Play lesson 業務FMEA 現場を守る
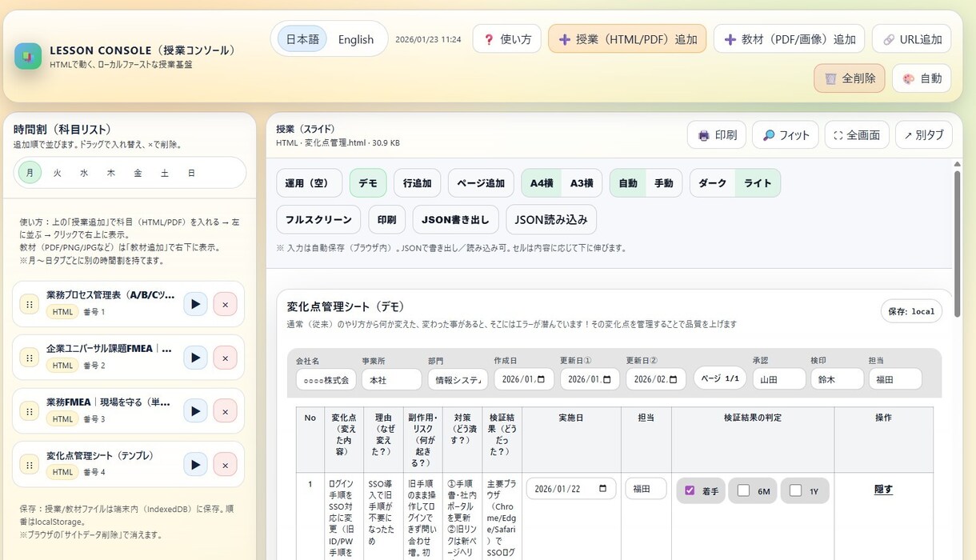976x560 pixels. (195, 411)
